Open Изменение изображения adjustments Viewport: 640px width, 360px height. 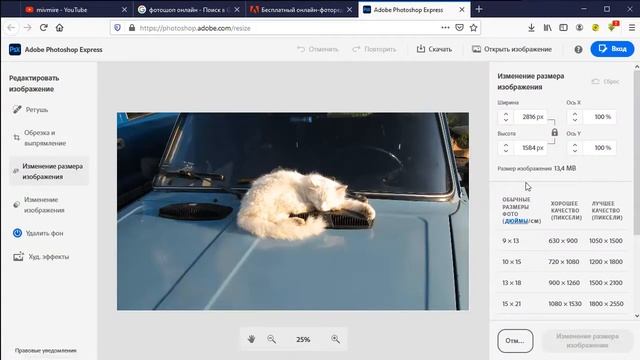coord(39,205)
